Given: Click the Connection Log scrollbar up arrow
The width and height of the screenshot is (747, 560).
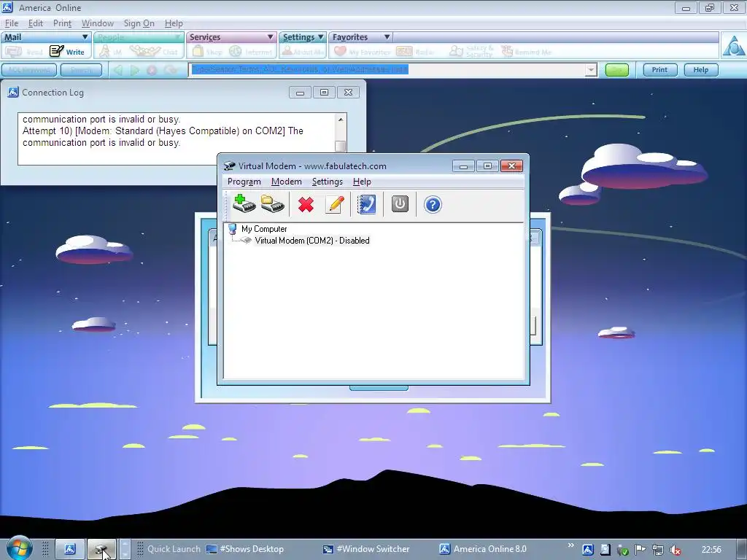Looking at the screenshot, I should (x=340, y=119).
